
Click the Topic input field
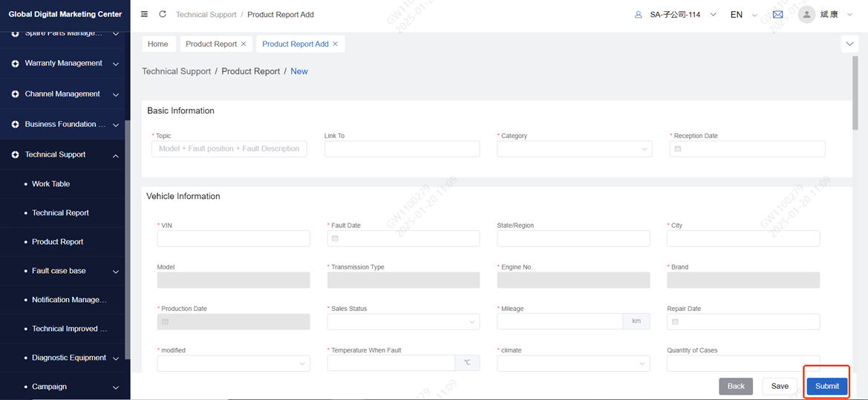click(229, 149)
